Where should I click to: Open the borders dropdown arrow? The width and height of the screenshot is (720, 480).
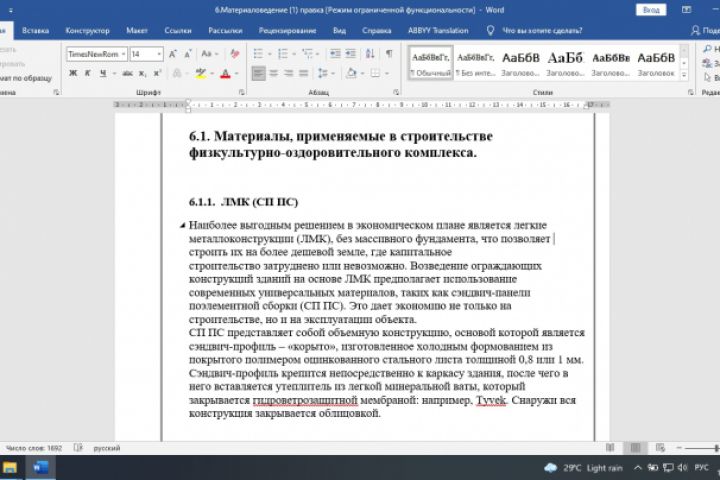[387, 73]
